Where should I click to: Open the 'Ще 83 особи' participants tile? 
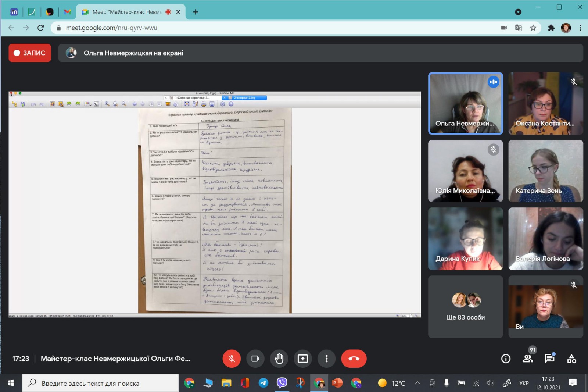(x=465, y=307)
